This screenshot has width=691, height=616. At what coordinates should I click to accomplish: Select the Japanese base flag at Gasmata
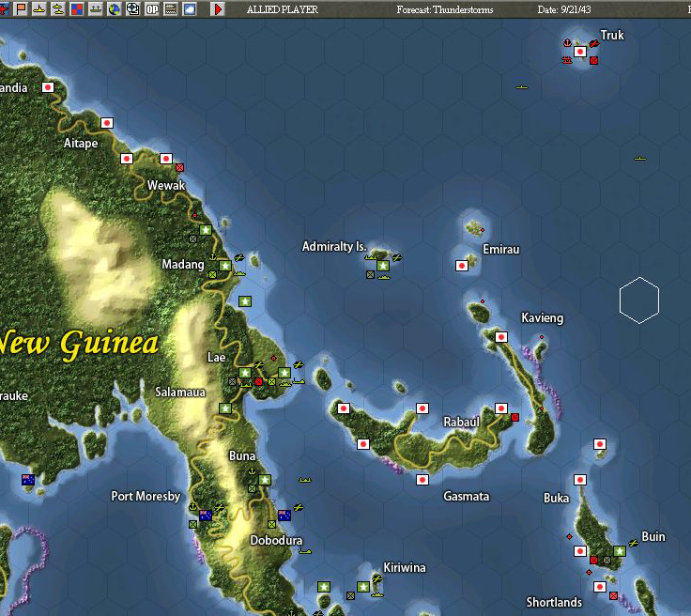(422, 480)
